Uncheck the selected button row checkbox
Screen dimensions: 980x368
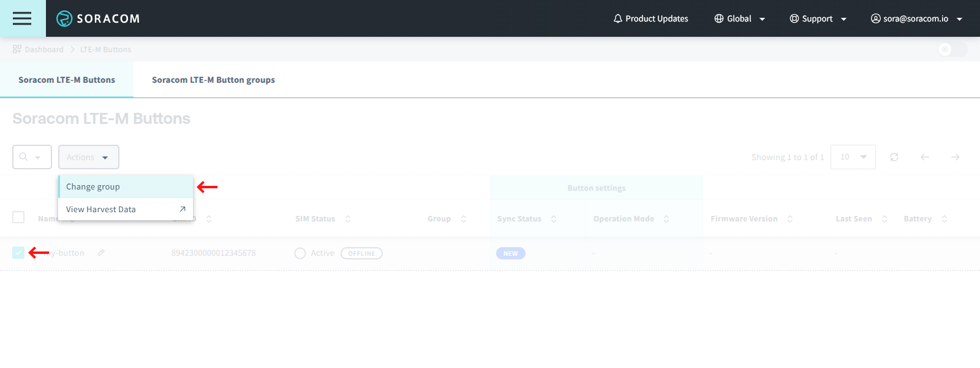click(18, 253)
